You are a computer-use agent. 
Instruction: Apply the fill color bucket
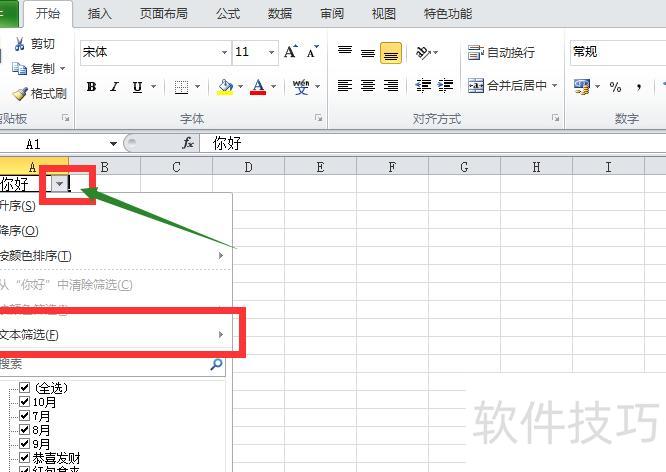pos(225,87)
